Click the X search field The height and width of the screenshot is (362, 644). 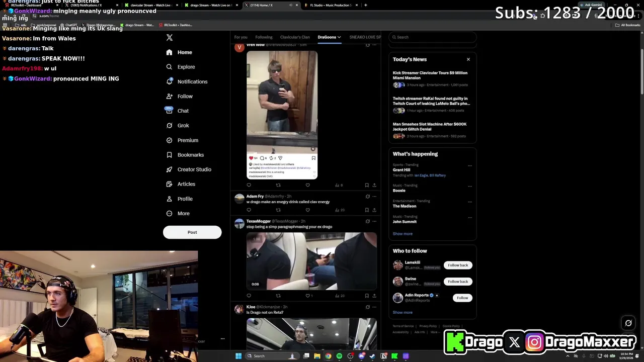433,37
